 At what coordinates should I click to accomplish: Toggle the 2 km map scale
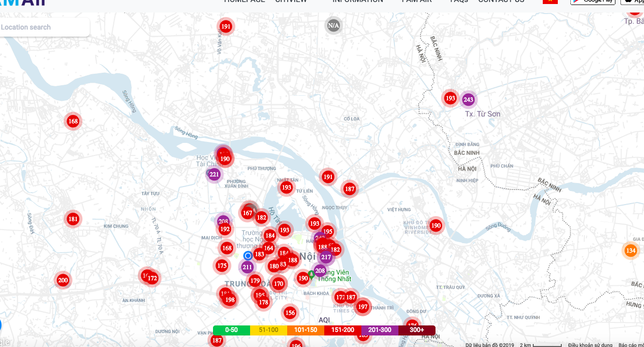click(540, 345)
